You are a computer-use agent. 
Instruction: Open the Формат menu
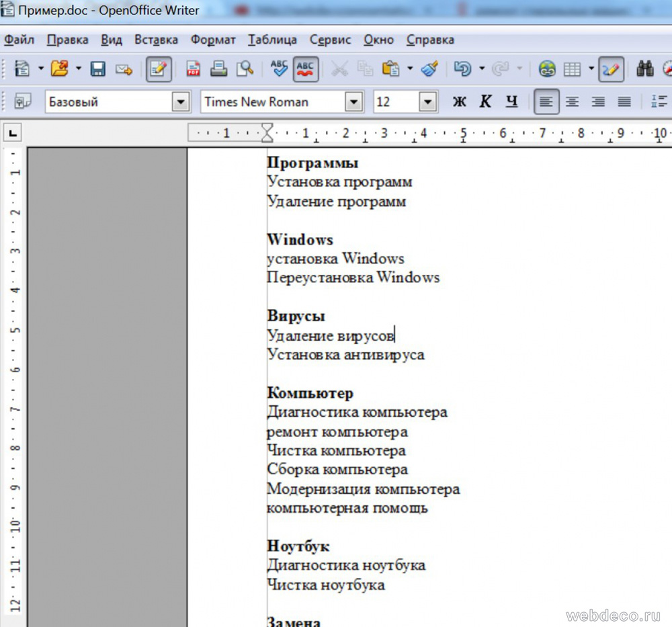(x=213, y=40)
